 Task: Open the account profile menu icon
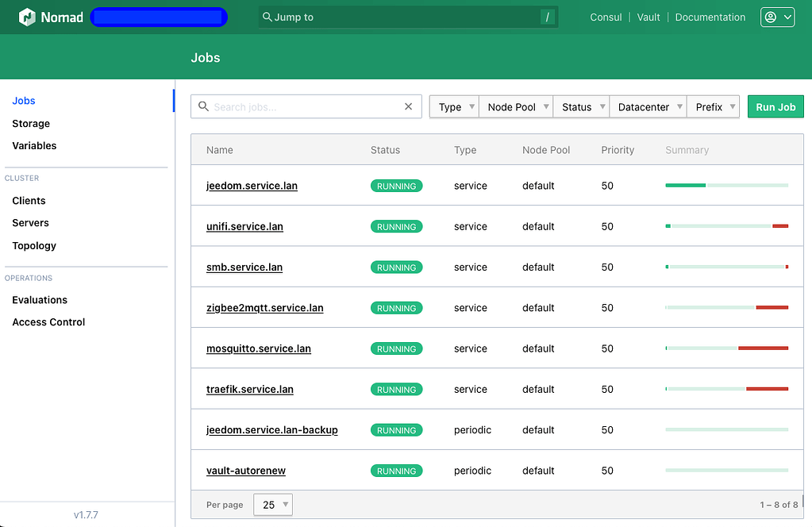[x=771, y=17]
